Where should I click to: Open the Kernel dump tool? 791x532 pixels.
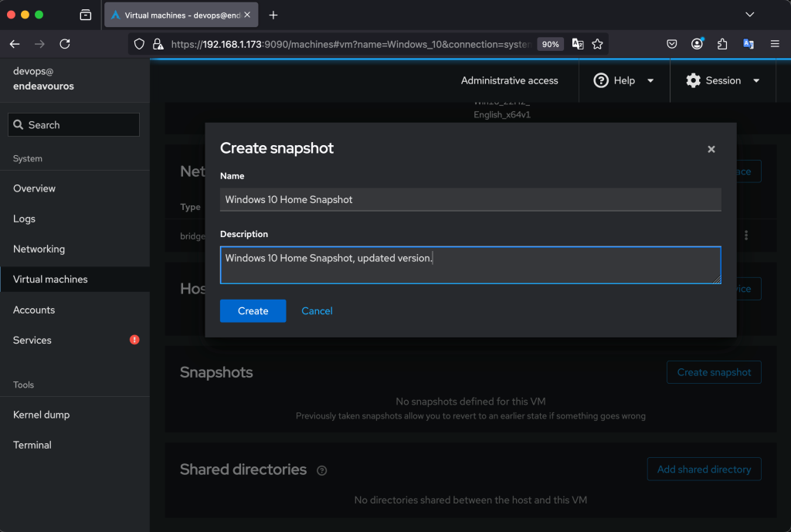[x=75, y=415]
